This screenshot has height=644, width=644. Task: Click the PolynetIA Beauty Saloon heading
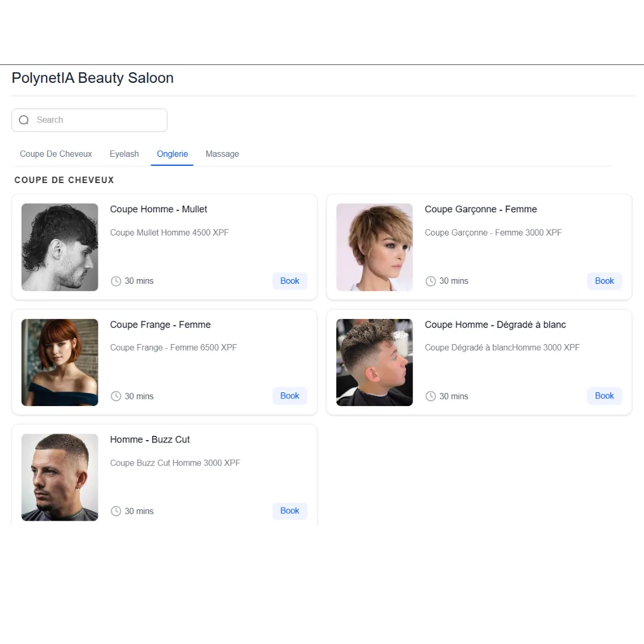(92, 78)
